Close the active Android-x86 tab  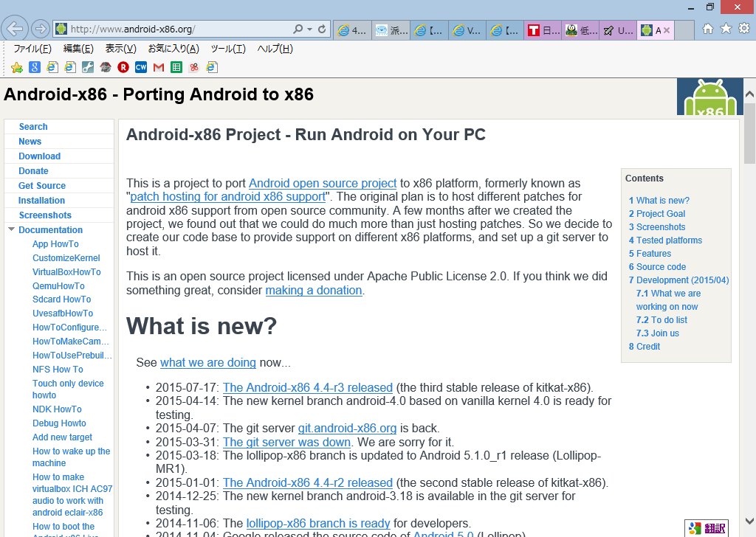[667, 30]
